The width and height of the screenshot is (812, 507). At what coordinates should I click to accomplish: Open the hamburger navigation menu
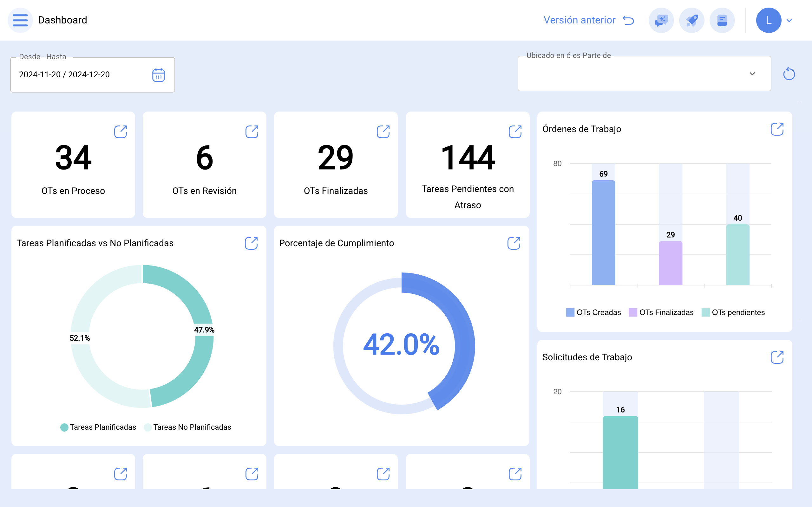[x=20, y=20]
